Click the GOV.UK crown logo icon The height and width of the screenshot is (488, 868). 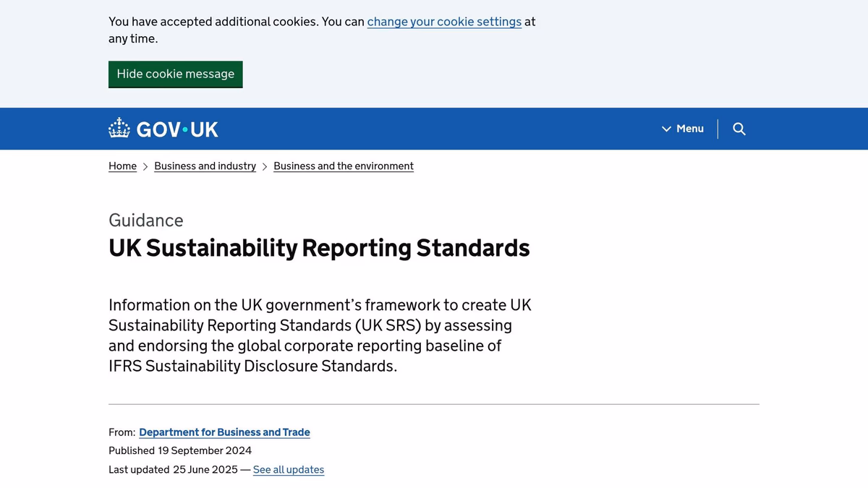tap(119, 129)
